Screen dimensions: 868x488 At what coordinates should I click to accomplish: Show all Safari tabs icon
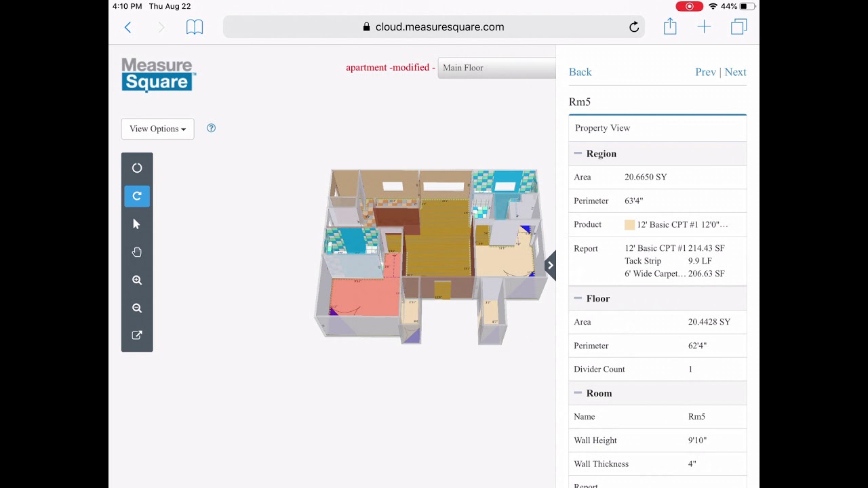click(738, 27)
